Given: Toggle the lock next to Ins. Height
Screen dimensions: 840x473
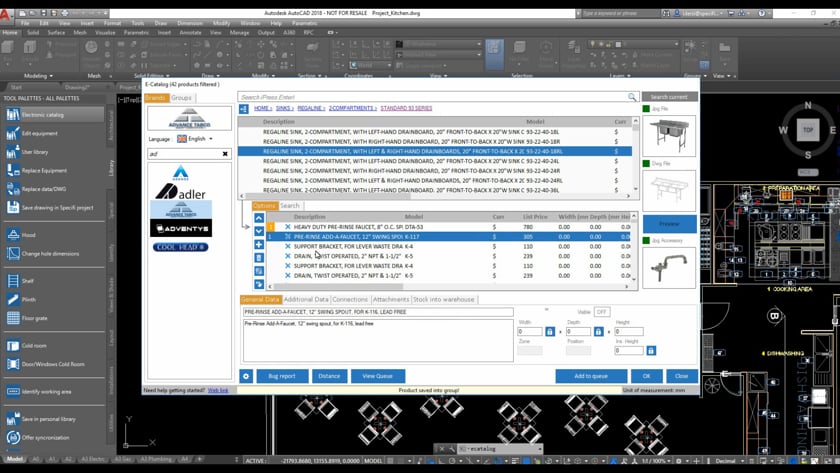Looking at the screenshot, I should click(651, 350).
